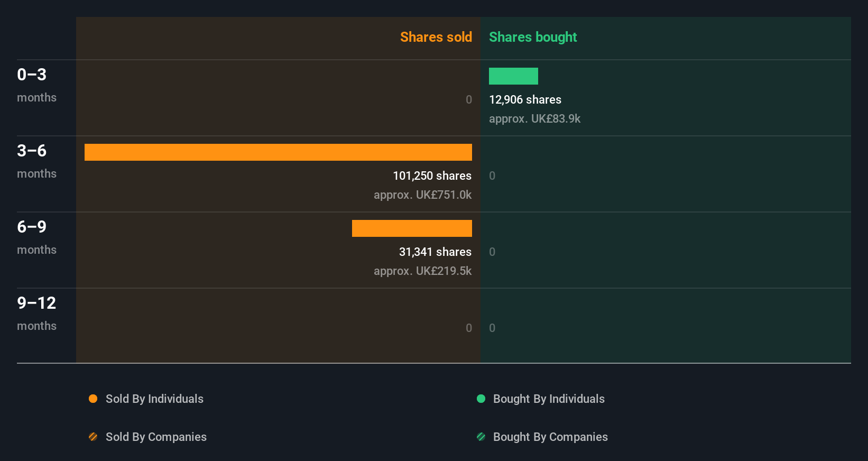
Task: Click the 9–12 months row label
Action: point(36,314)
